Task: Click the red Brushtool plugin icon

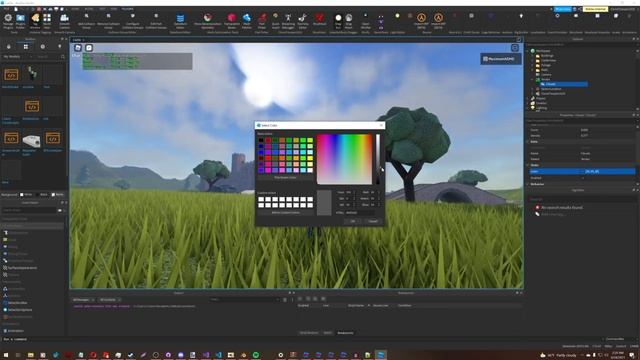Action: click(x=319, y=19)
